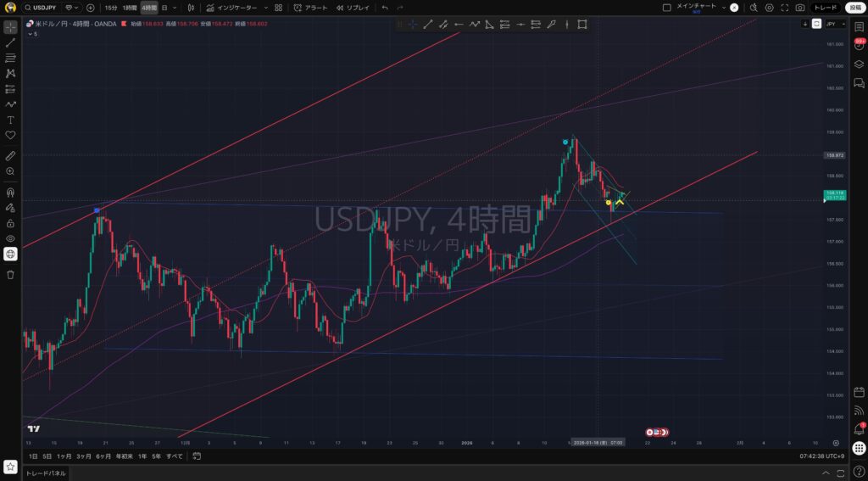The image size is (868, 481).
Task: Select path polyline tool in floating toolbar
Action: pyautogui.click(x=475, y=25)
